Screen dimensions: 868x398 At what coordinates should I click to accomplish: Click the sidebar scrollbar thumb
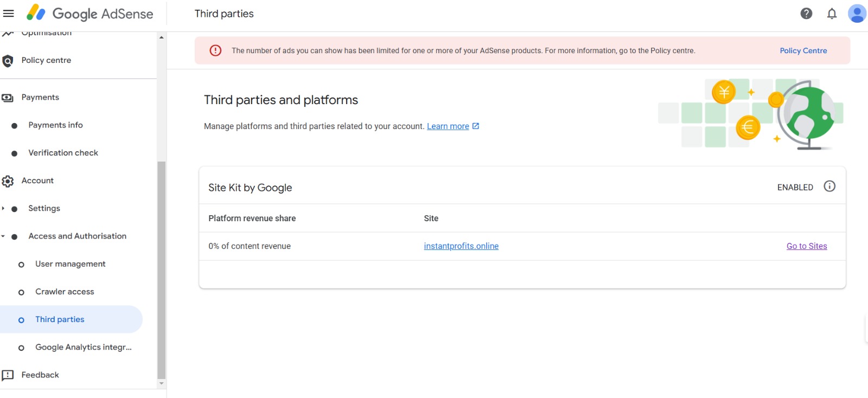[x=161, y=269]
